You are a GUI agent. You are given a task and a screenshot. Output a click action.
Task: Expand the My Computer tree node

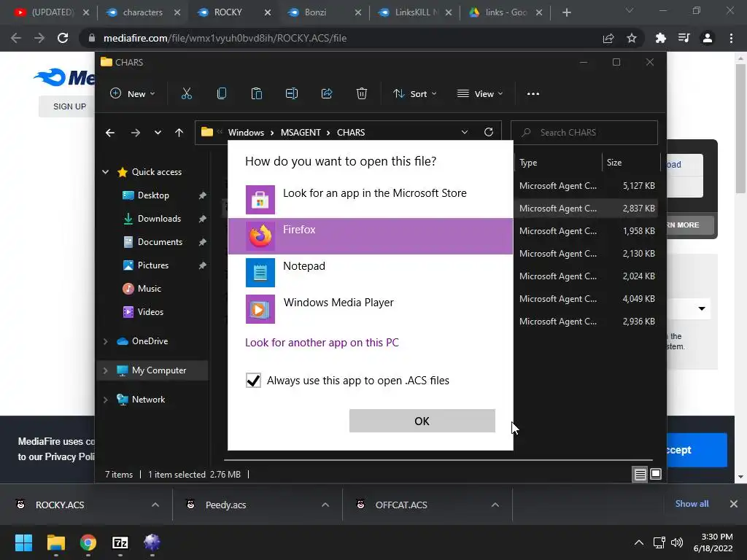coord(106,370)
